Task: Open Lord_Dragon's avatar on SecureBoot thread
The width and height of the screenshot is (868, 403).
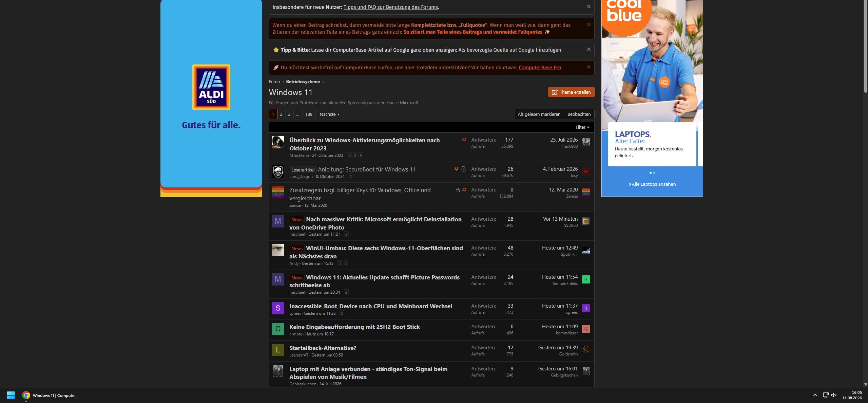Action: pyautogui.click(x=278, y=171)
